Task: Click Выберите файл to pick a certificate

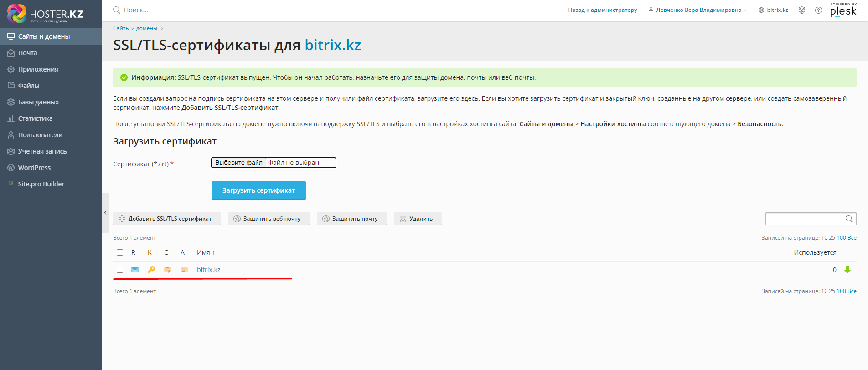Action: [239, 163]
